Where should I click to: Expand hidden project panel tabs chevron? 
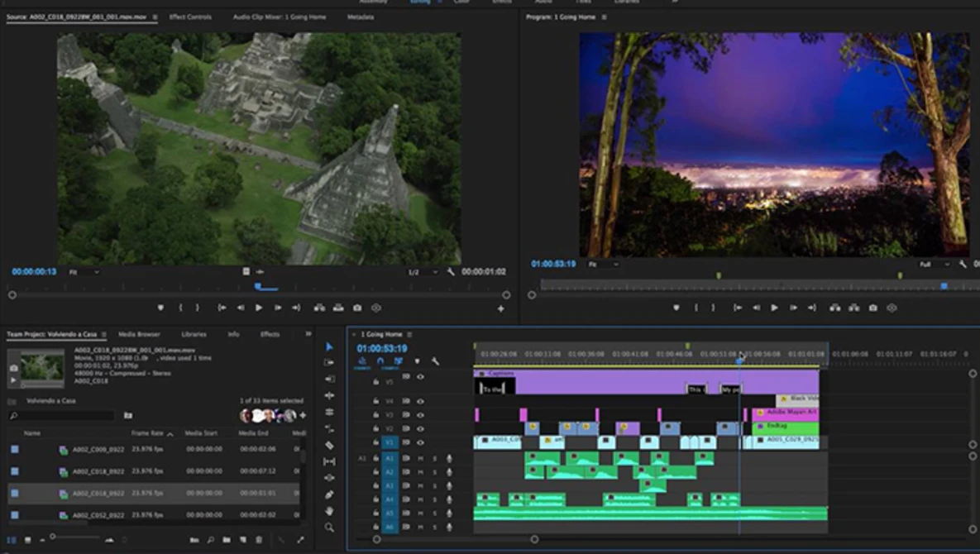coord(308,334)
